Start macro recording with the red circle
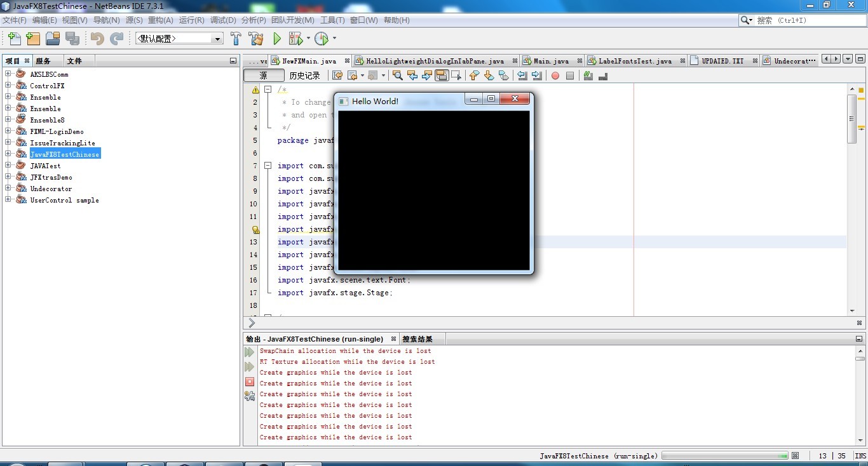868x466 pixels. tap(555, 76)
